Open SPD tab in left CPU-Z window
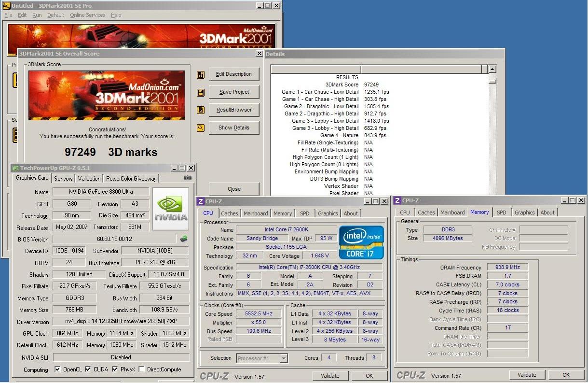Screen dimensions: 588x383 pos(305,213)
